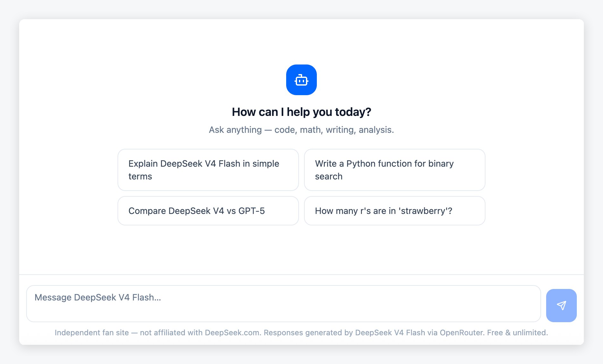Click the 'How can I help you today?' heading
Image resolution: width=603 pixels, height=364 pixels.
301,112
